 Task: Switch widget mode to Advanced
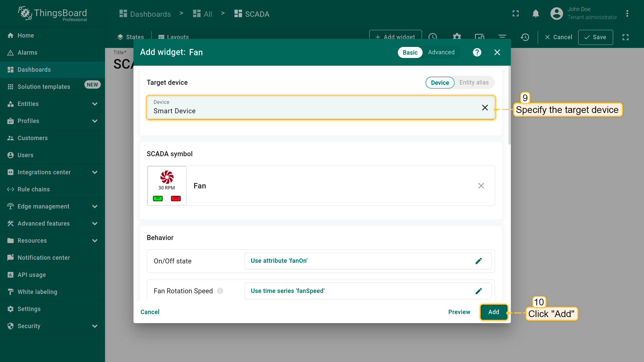tap(441, 52)
